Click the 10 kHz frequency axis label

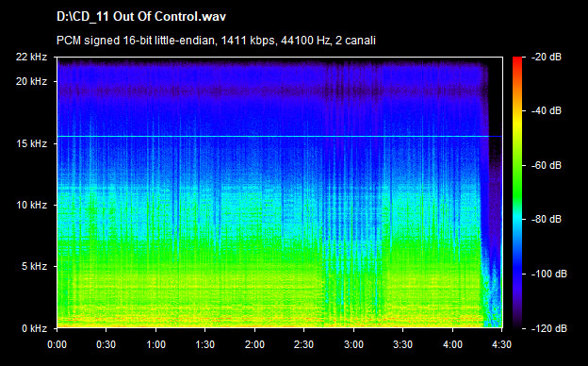[x=31, y=205]
